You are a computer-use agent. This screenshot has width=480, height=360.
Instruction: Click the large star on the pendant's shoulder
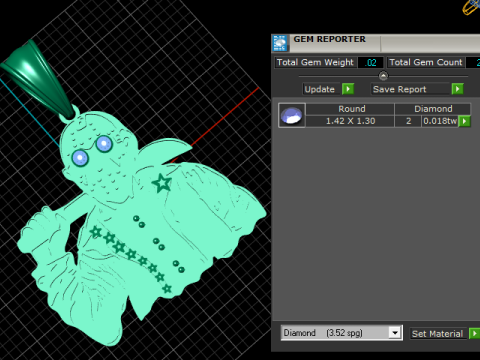162,183
